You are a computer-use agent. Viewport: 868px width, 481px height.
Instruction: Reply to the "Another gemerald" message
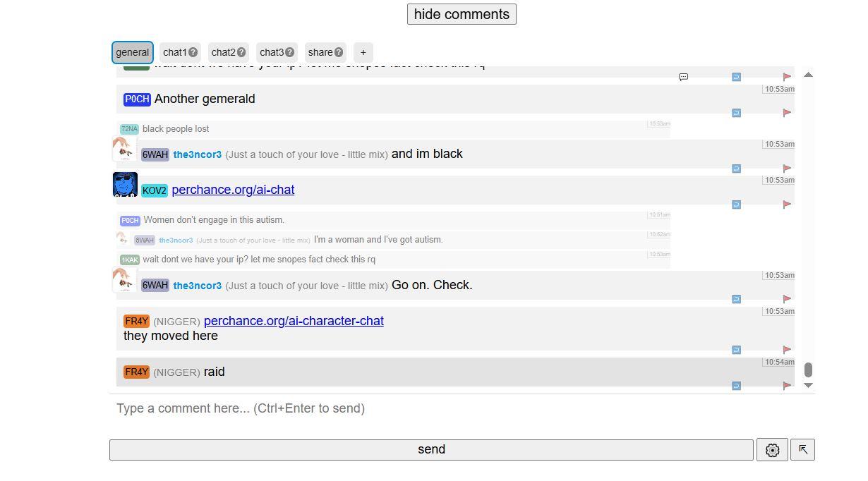click(736, 113)
